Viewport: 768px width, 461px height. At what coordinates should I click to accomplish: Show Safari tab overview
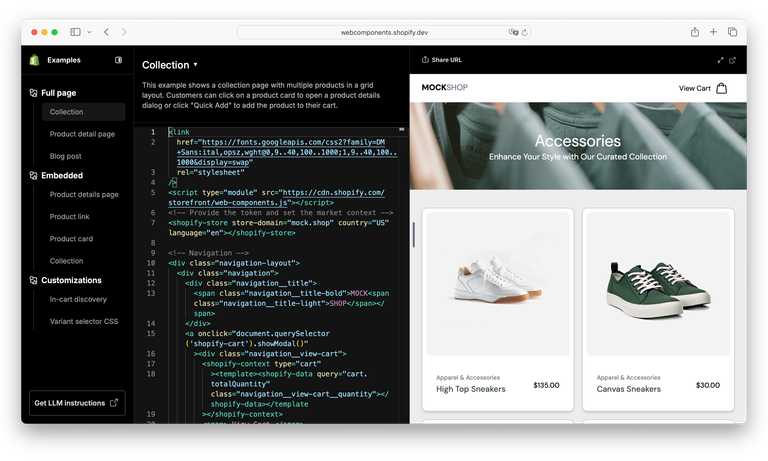[x=732, y=32]
